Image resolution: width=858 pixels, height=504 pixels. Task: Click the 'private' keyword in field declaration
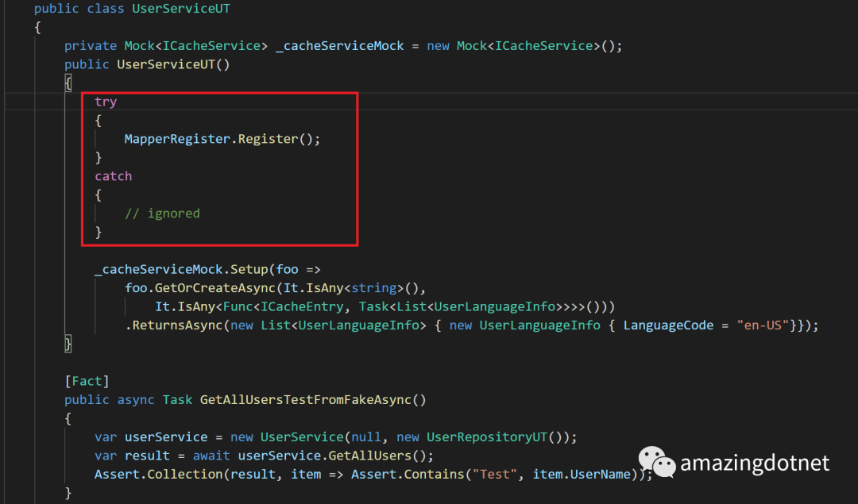point(91,46)
